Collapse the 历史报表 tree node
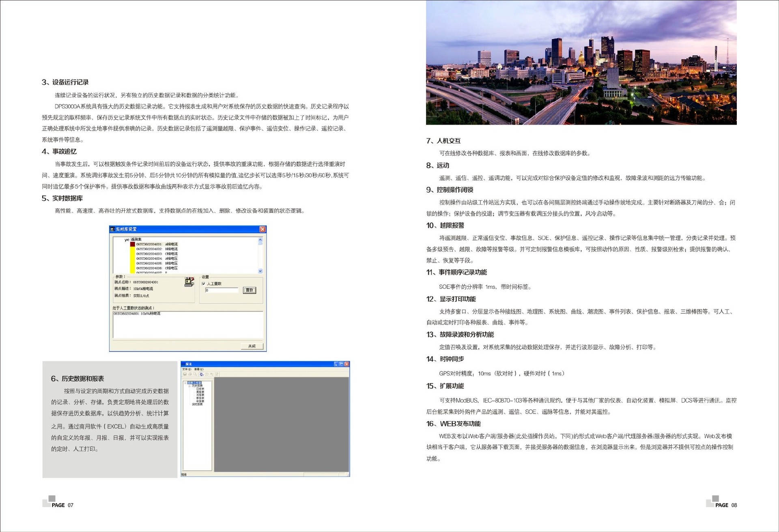This screenshot has height=532, width=779. coord(189,386)
